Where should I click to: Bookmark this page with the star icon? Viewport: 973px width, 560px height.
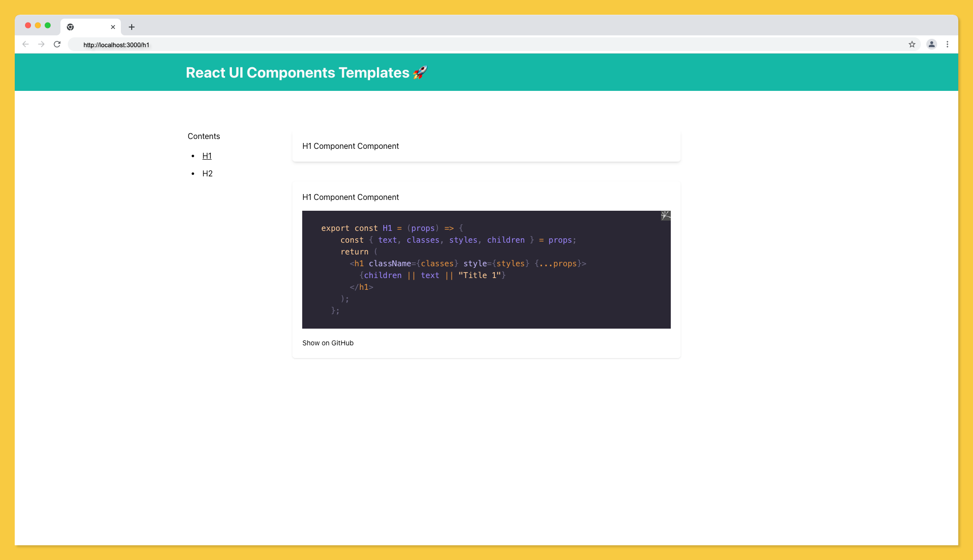pos(912,44)
